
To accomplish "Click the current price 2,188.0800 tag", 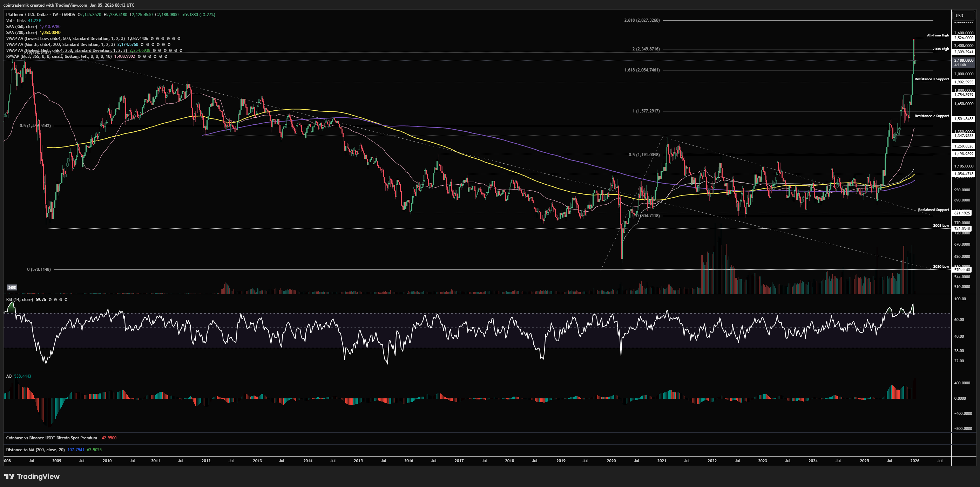I will pyautogui.click(x=964, y=60).
